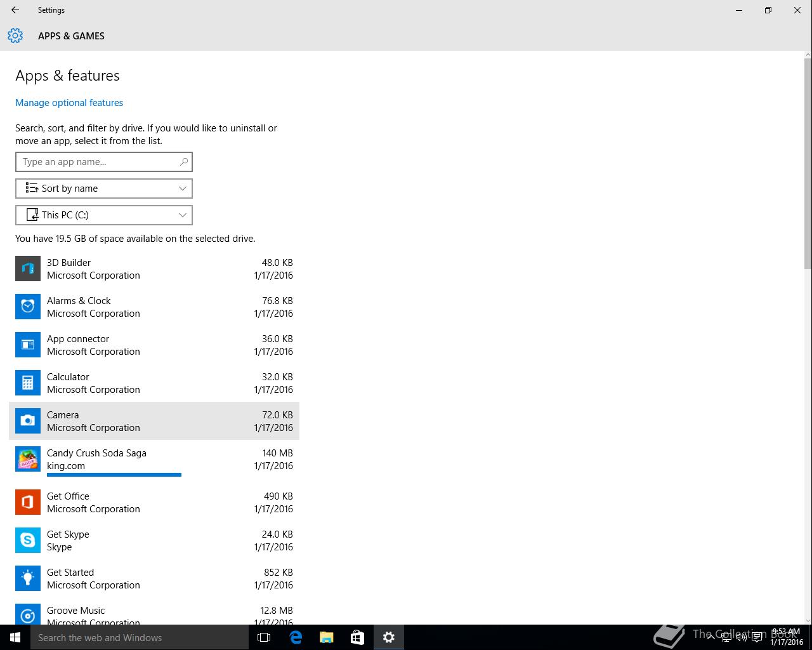Viewport: 812px width, 650px height.
Task: Click the volume icon in system tray
Action: (x=741, y=638)
